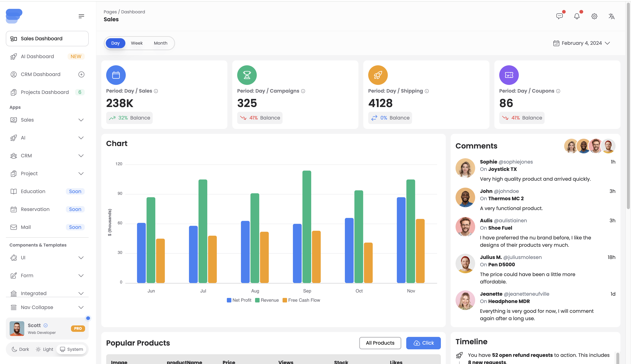Click Scott's verified badge icon

point(46,325)
